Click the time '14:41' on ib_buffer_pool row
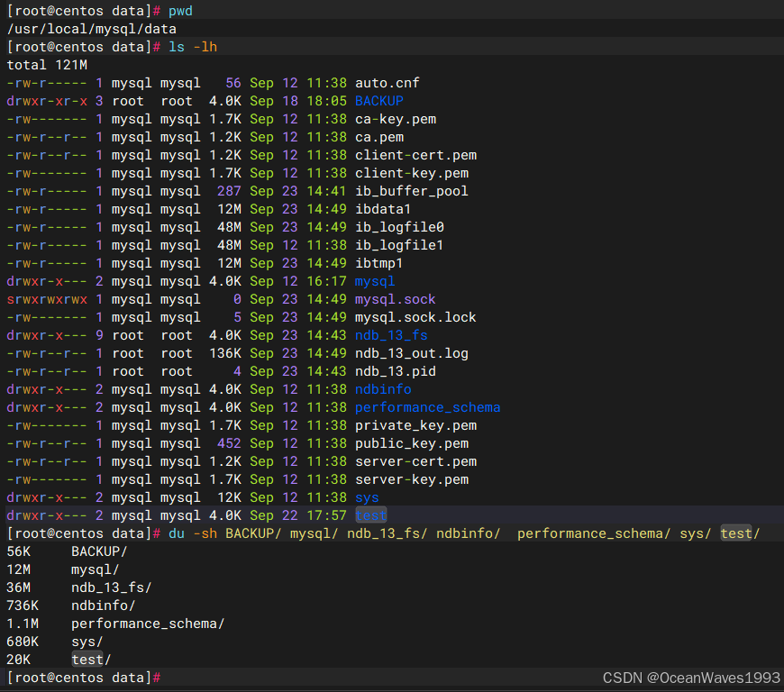 [326, 191]
